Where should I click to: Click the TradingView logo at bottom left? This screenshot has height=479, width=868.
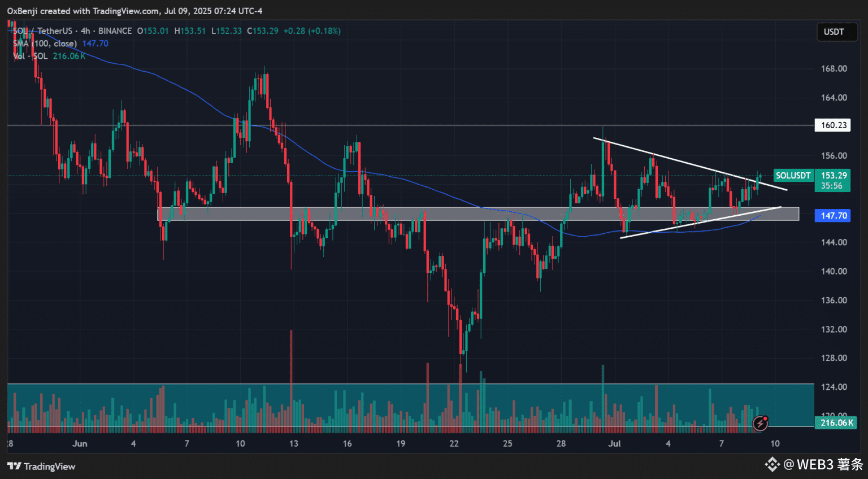tap(41, 466)
